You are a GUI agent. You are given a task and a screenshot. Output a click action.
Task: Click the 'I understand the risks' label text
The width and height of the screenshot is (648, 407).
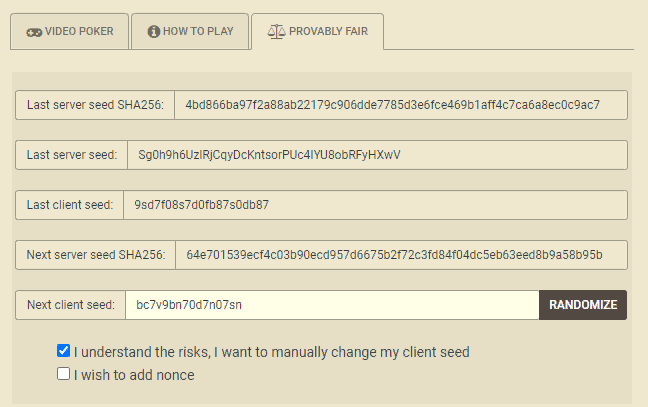(x=271, y=352)
